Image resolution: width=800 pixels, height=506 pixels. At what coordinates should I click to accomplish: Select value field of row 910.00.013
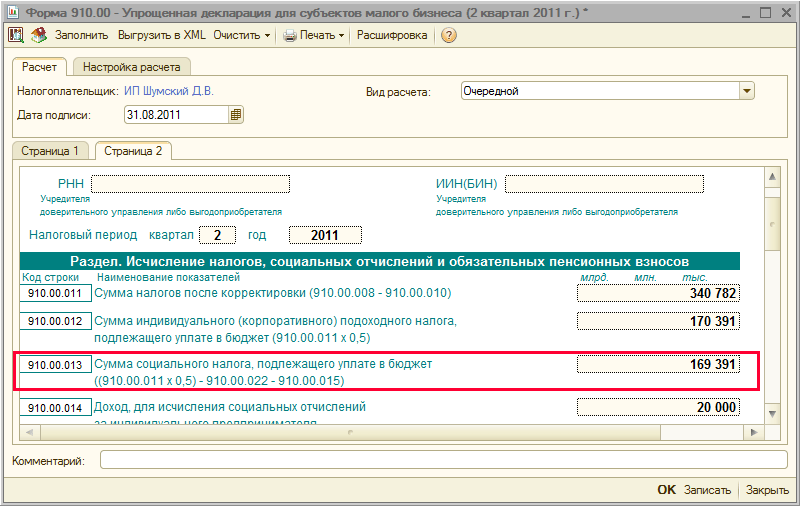tap(658, 365)
